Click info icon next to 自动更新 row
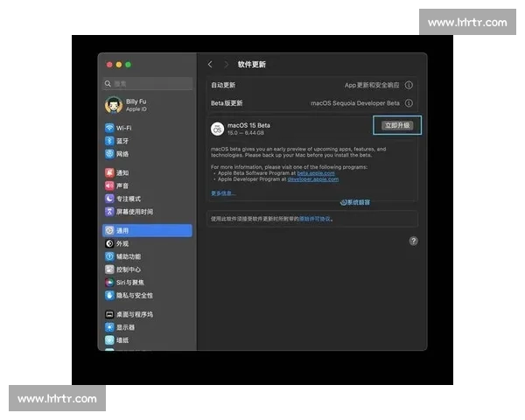Viewport: 525px width, 420px height. pos(409,85)
